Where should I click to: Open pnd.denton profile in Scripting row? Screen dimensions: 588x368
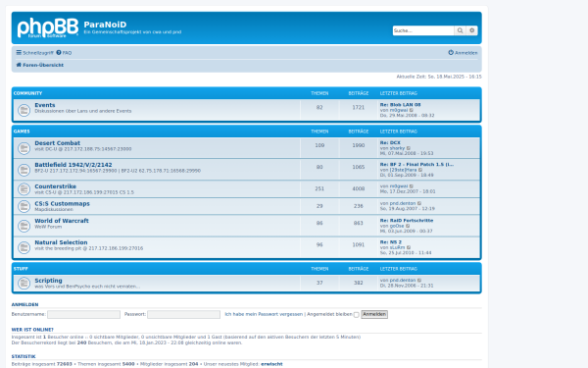tap(403, 281)
